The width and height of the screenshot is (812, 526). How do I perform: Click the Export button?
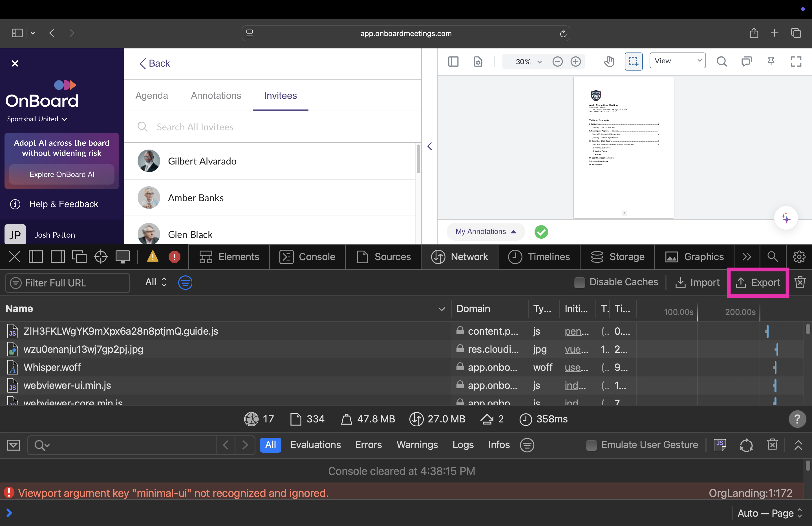758,282
